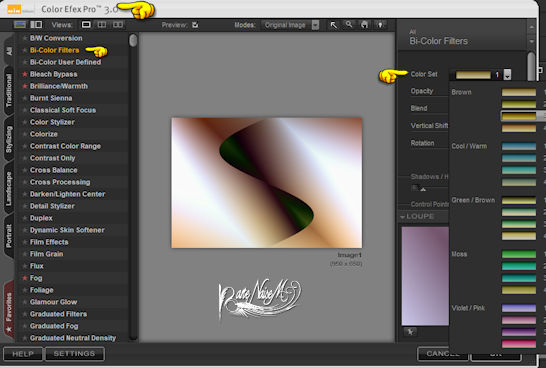
Task: Mark Glamour Glow star as favorite
Action: coord(25,302)
